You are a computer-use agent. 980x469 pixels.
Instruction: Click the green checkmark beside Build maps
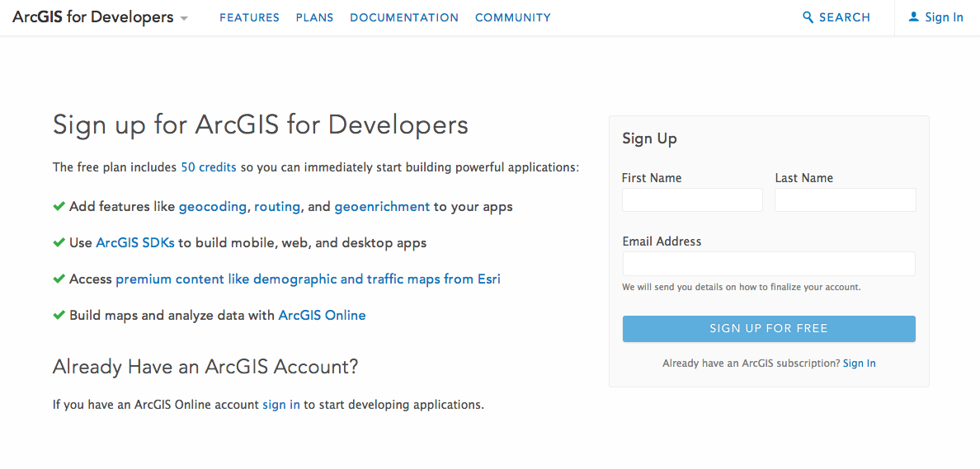59,315
